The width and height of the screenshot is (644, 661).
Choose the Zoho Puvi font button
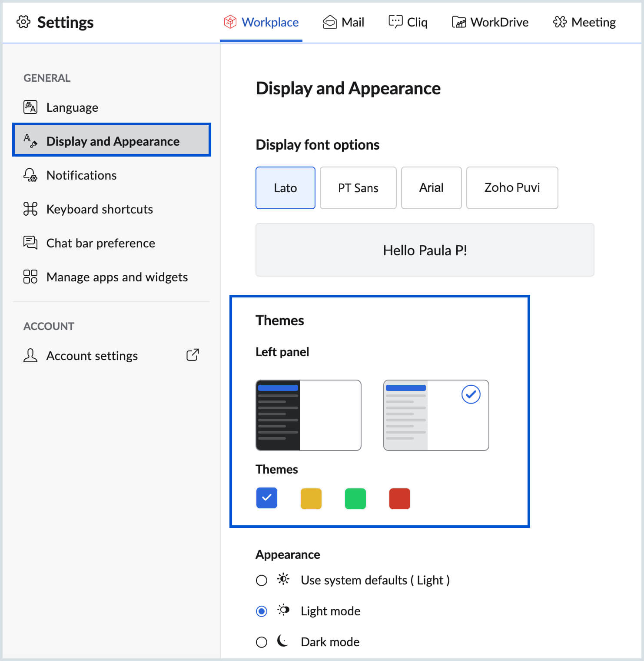point(512,188)
